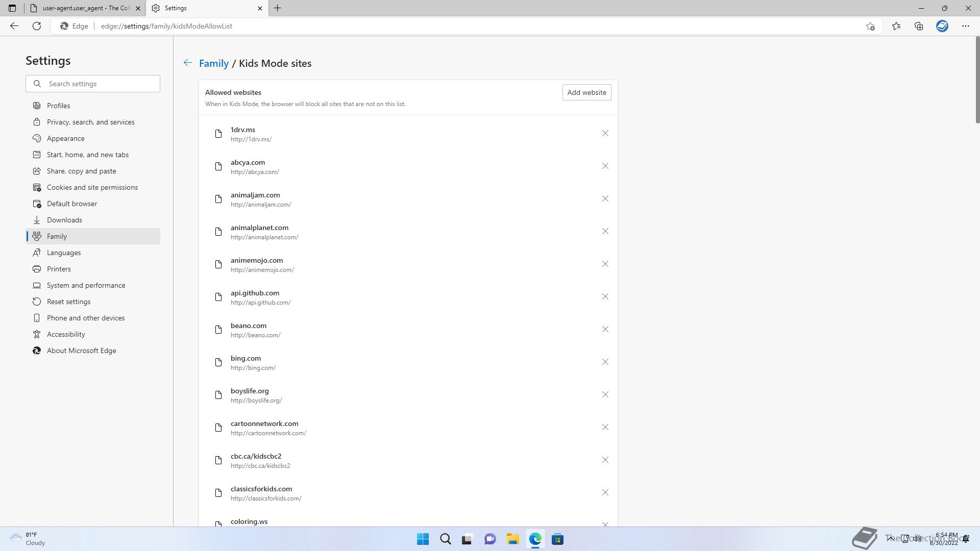Remove classicsforkids.com from allowed list
Screen dimensions: 980x551
coord(605,493)
